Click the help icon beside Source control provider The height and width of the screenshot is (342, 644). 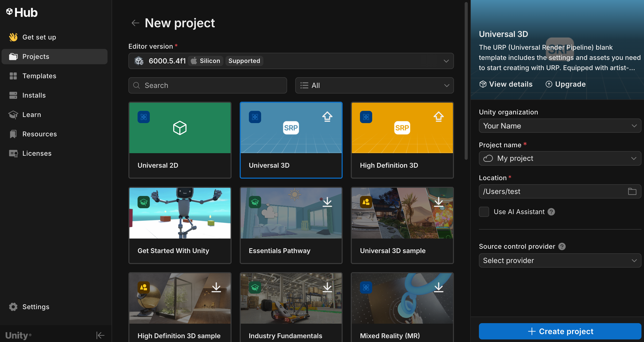pyautogui.click(x=562, y=246)
